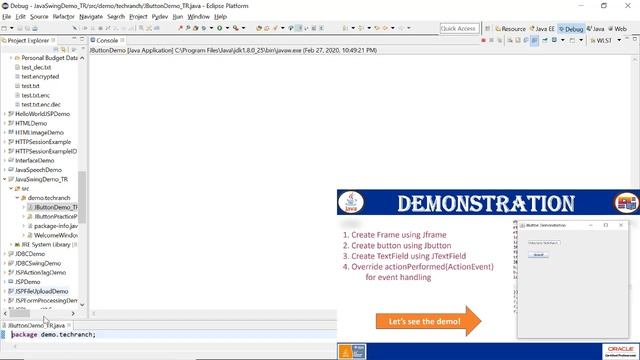This screenshot has height=360, width=640.
Task: Open Display Selected Console dropdown arrow
Action: tap(563, 40)
